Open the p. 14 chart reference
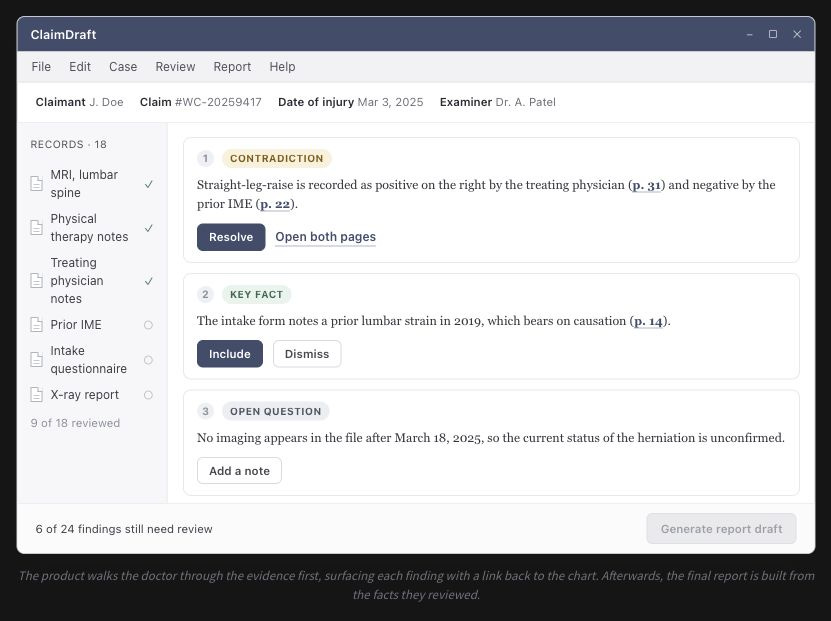 [649, 321]
